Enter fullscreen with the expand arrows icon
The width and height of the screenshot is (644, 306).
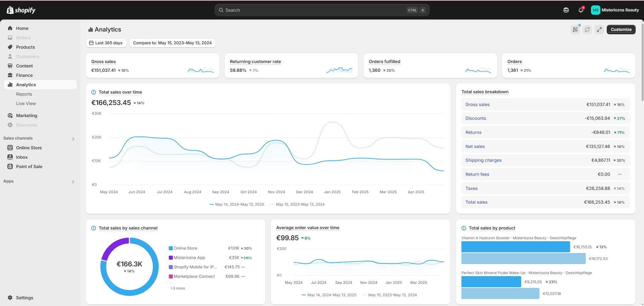(x=599, y=30)
